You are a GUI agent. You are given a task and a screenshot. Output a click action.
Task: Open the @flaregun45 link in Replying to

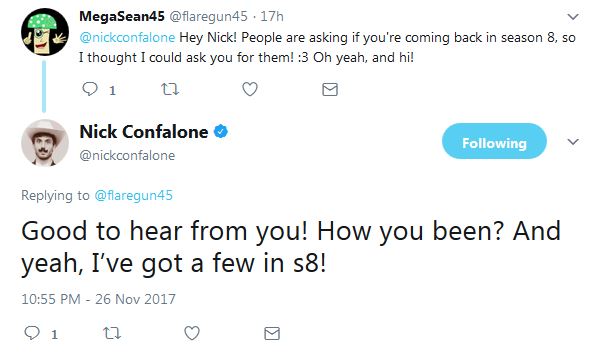(x=134, y=195)
